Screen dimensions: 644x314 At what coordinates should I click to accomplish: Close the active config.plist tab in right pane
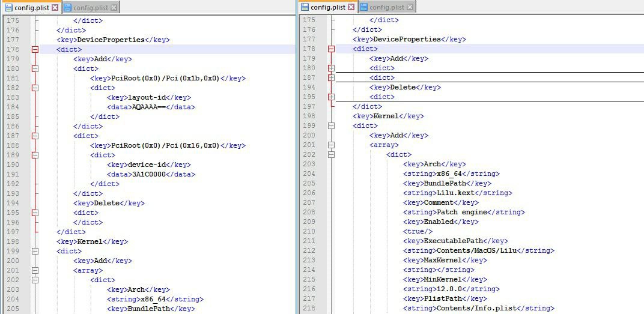[x=351, y=7]
